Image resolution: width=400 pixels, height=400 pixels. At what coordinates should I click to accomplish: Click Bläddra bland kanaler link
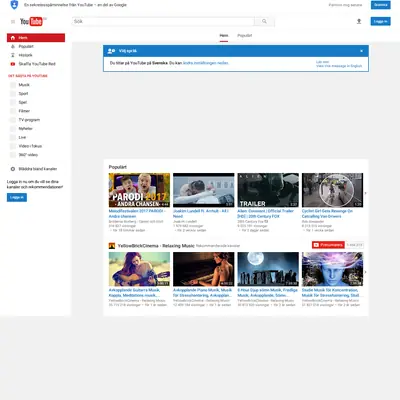click(38, 169)
